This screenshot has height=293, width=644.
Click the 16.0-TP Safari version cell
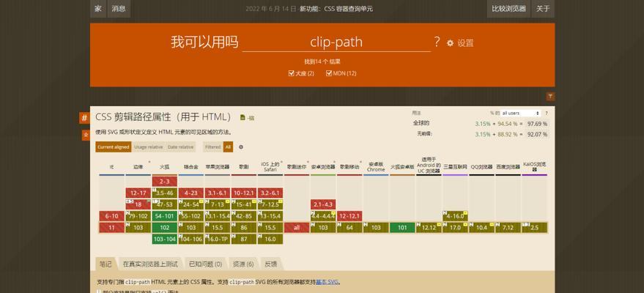[x=218, y=239]
